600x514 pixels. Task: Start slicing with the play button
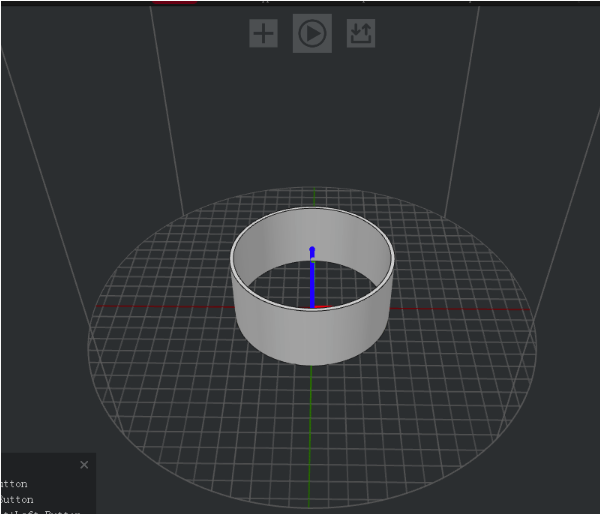click(312, 33)
